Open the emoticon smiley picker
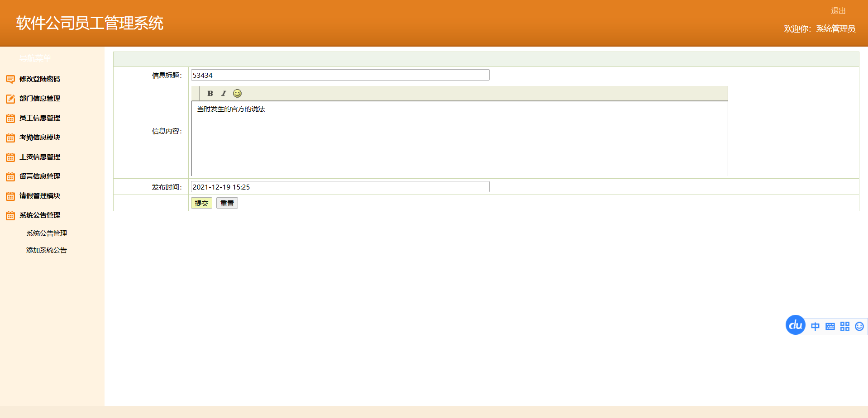The width and height of the screenshot is (868, 418). (237, 93)
